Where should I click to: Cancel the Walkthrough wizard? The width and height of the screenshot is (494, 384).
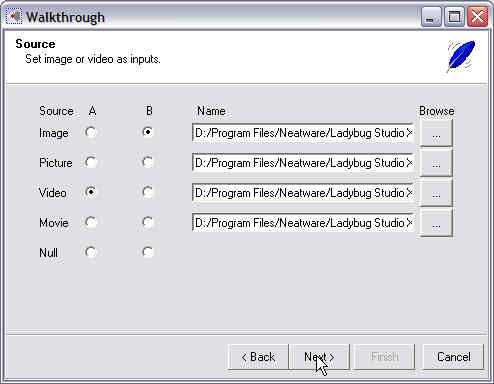(453, 357)
